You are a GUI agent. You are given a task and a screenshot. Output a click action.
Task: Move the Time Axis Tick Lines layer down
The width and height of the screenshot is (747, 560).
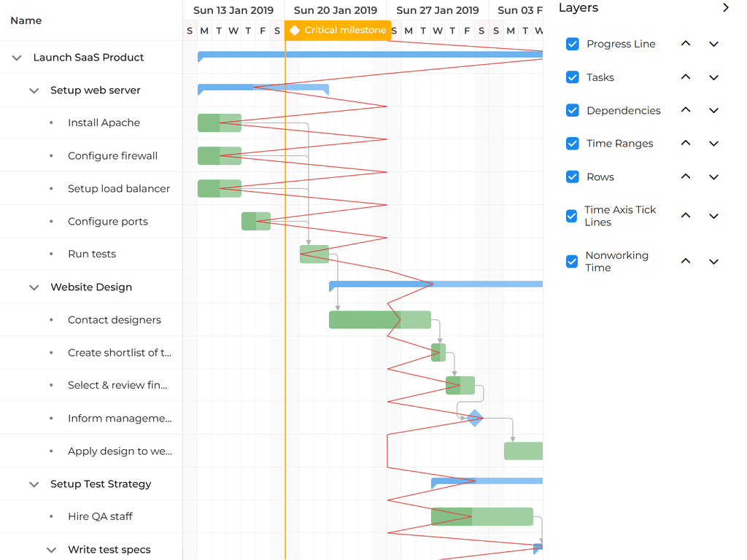click(713, 216)
